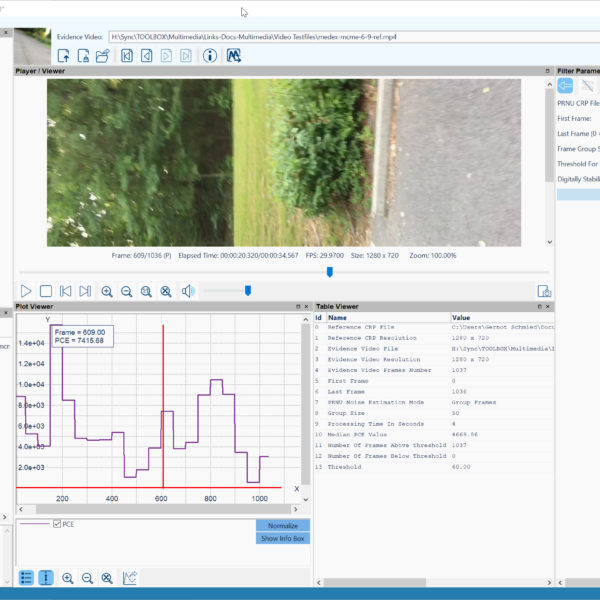
Task: Select the Median PCE Value row
Action: tap(434, 435)
